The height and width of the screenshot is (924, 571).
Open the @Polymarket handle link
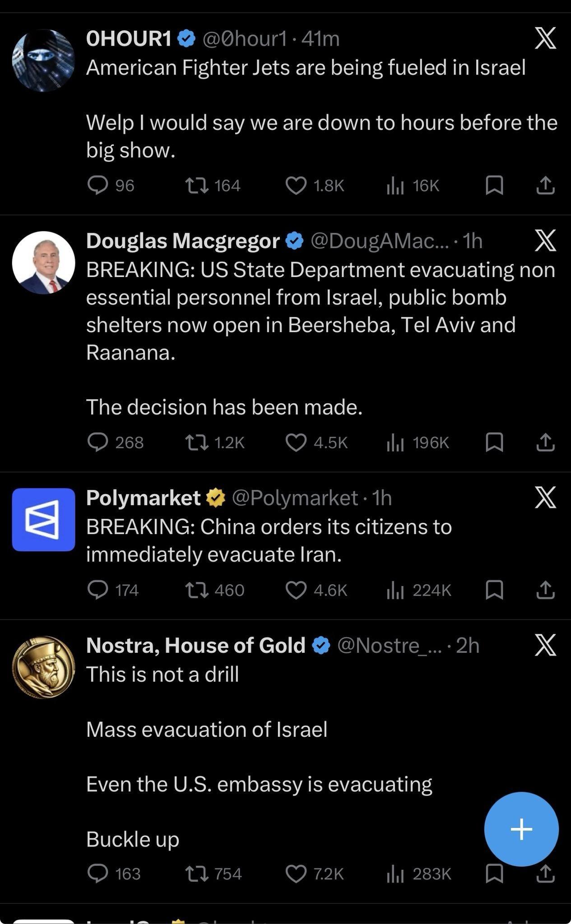[295, 498]
